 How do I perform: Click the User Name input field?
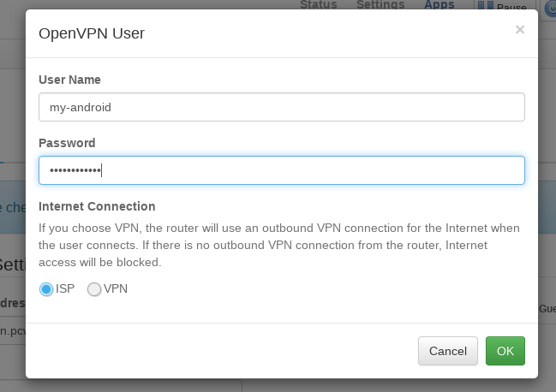click(281, 108)
